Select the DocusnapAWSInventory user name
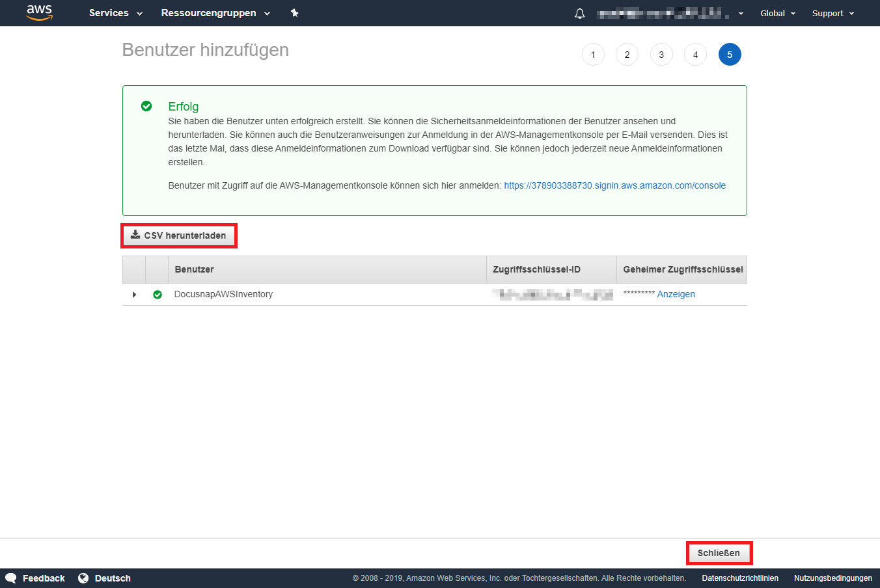Image resolution: width=880 pixels, height=588 pixels. click(223, 295)
